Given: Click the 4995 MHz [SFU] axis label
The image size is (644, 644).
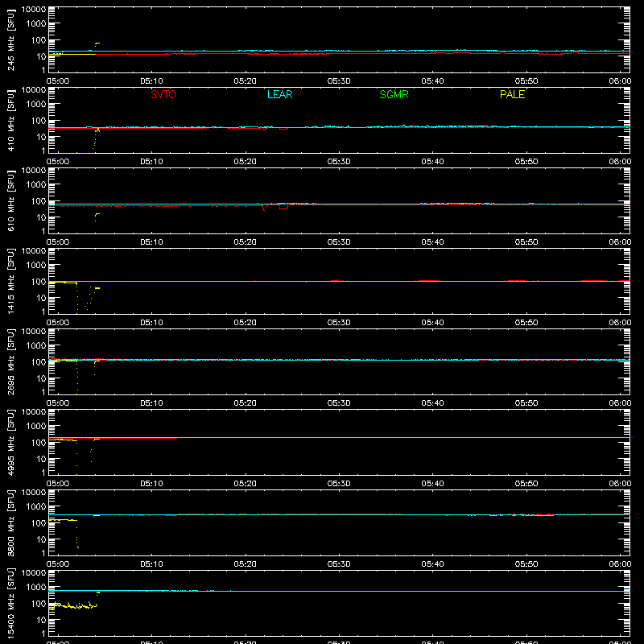Looking at the screenshot, I should click(10, 442).
